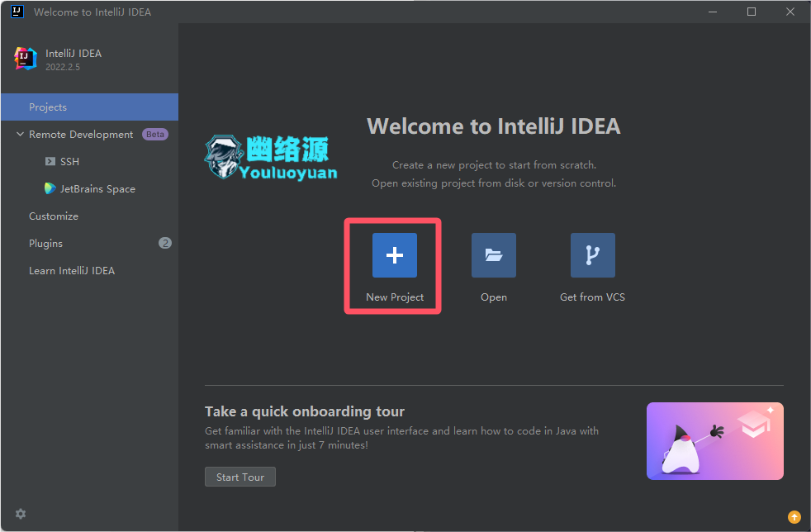Collapse the Remote Development section

tap(20, 134)
